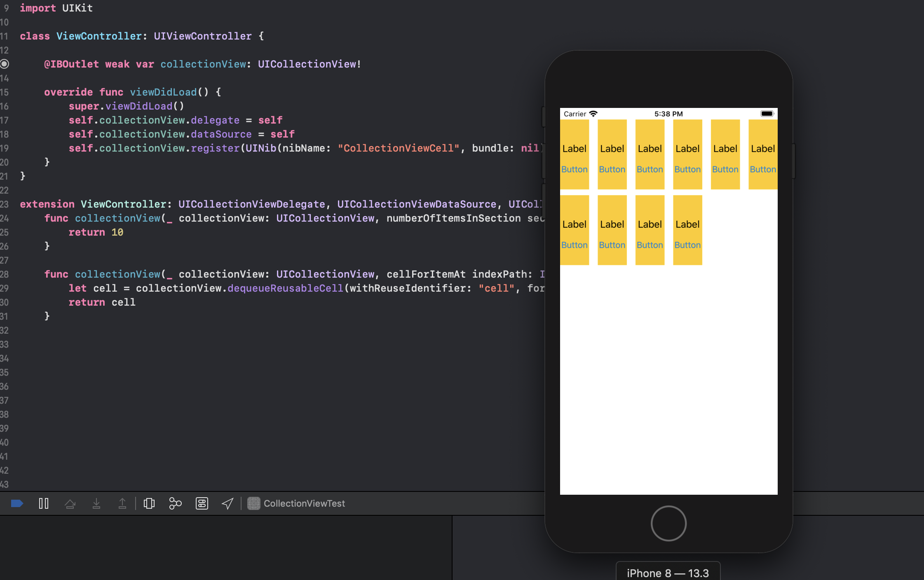924x580 pixels.
Task: Click line number 25 in gutter
Action: [x=5, y=232]
